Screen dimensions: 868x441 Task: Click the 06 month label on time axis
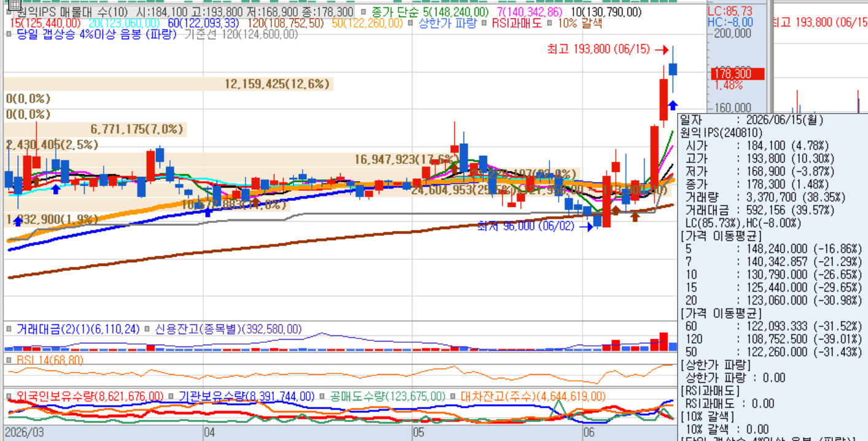pyautogui.click(x=589, y=432)
